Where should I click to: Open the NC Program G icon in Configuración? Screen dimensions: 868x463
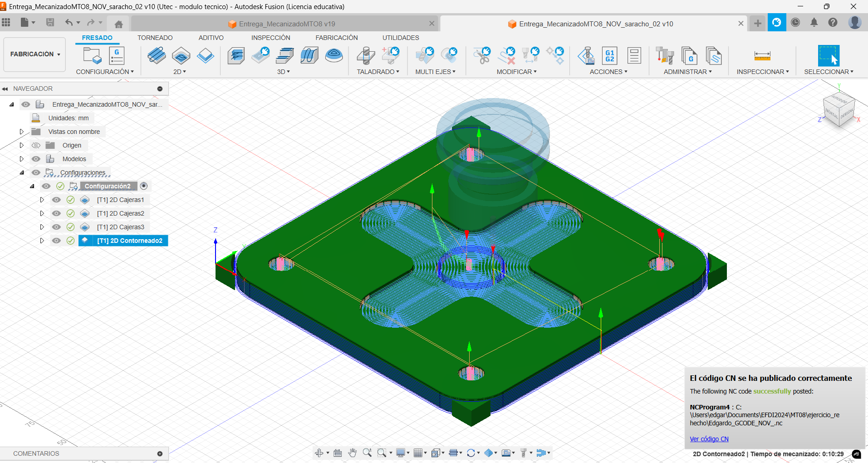[x=117, y=56]
